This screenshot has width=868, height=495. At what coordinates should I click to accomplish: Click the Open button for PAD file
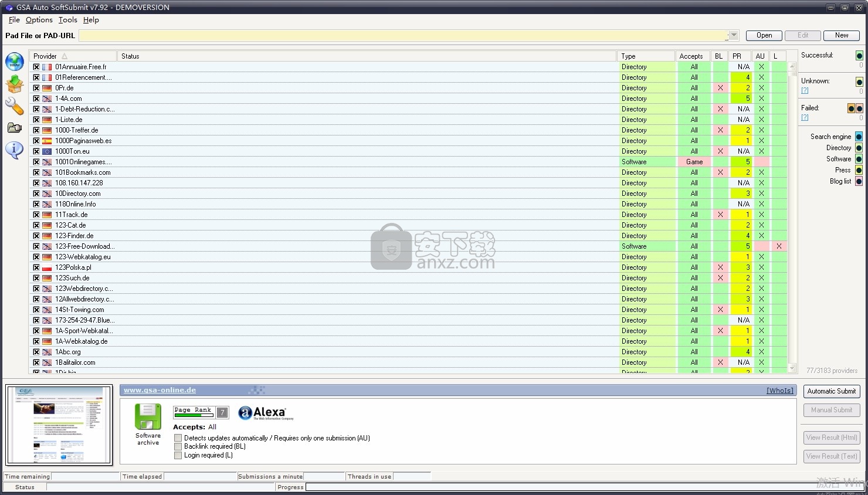764,35
